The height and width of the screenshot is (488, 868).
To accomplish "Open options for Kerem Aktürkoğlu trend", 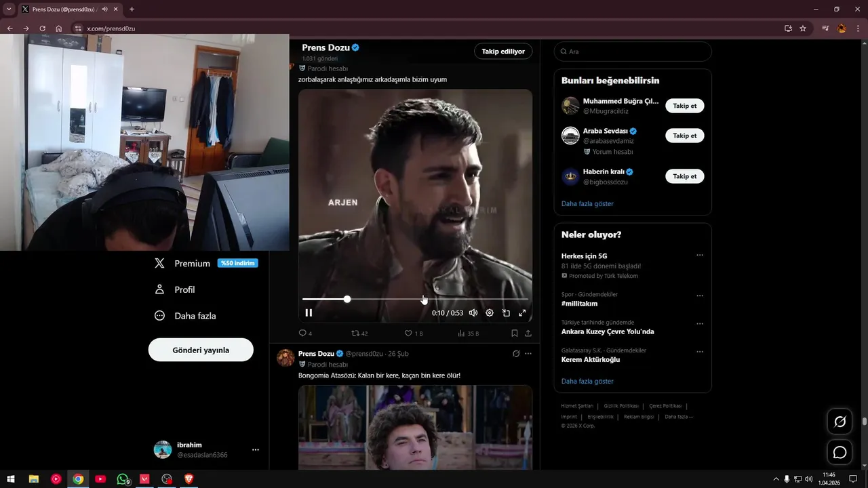I will point(700,352).
